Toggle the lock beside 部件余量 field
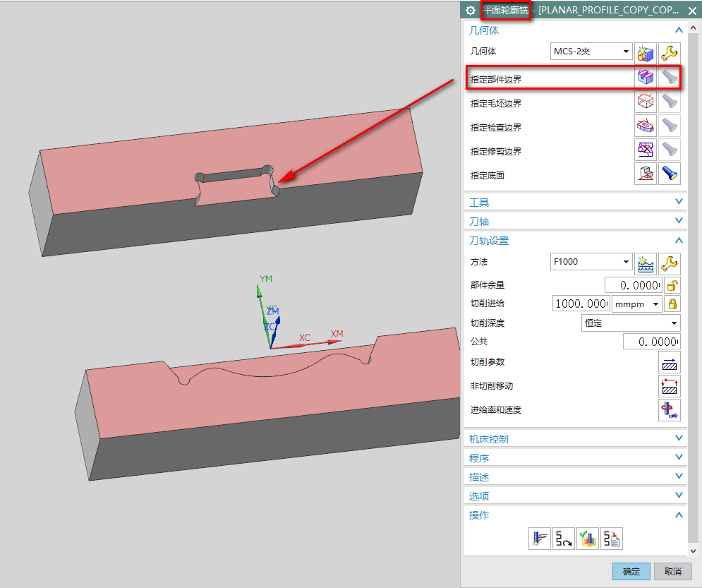Image resolution: width=702 pixels, height=588 pixels. pos(673,285)
